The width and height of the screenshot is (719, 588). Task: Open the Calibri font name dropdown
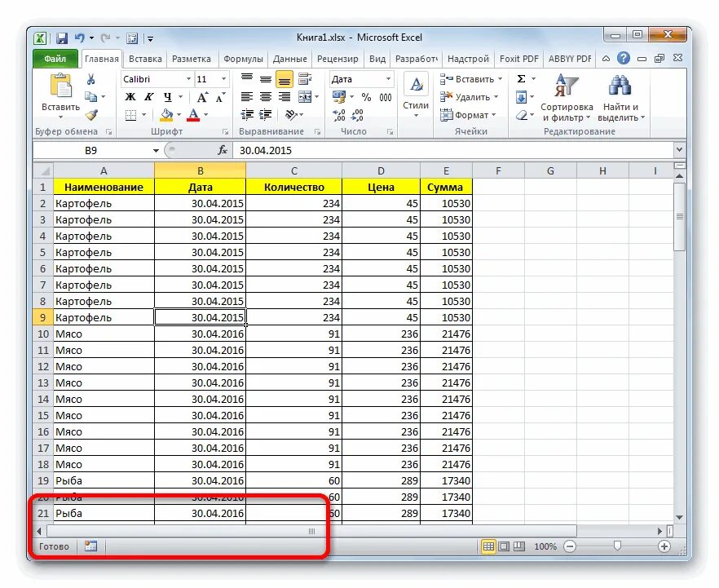coord(188,79)
